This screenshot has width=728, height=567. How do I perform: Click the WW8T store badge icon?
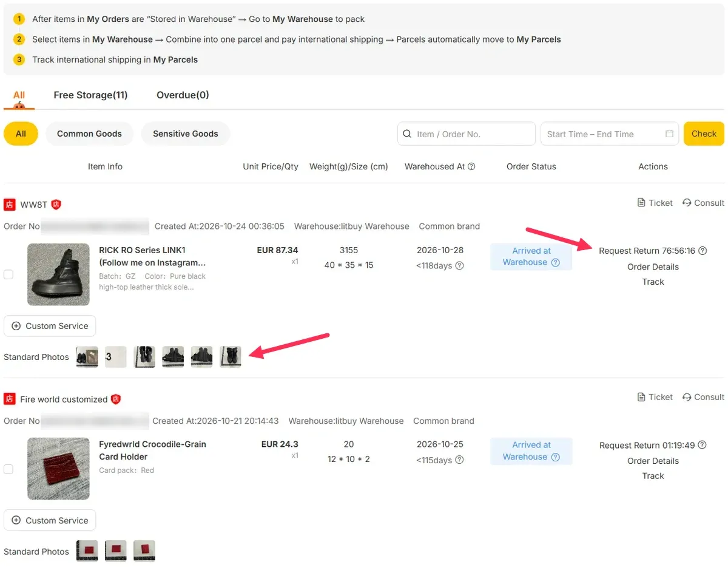point(9,205)
